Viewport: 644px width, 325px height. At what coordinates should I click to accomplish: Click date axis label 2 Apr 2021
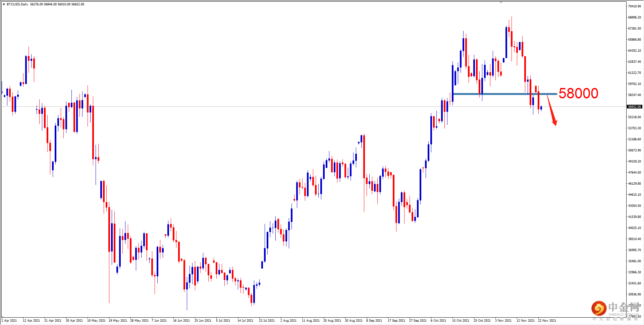coord(9,321)
